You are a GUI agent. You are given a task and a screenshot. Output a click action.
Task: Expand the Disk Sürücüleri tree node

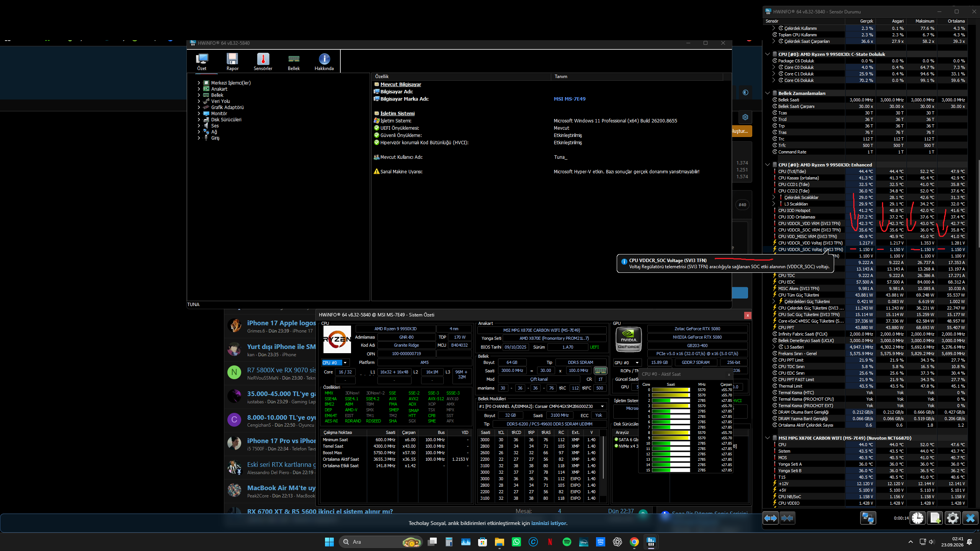click(199, 120)
